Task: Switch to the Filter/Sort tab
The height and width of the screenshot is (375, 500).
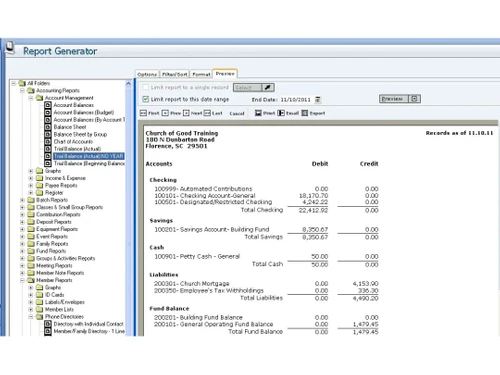Action: [175, 74]
